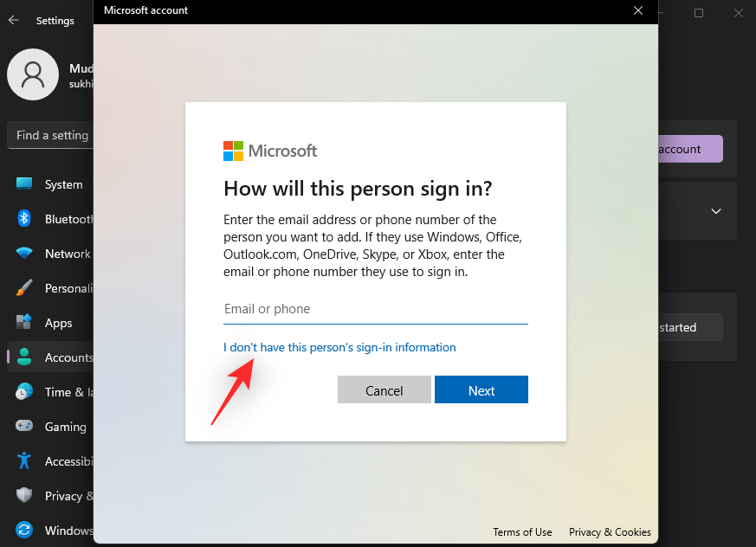Open Windows Update icon in sidebar
This screenshot has width=756, height=547.
[23, 530]
